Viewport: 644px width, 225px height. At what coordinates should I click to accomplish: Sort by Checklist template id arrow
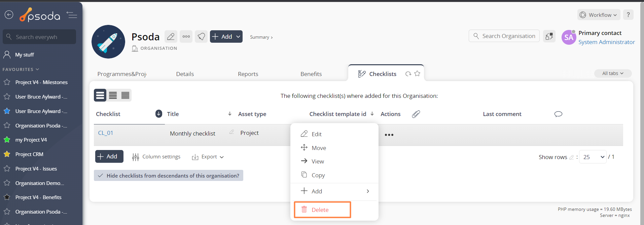372,114
